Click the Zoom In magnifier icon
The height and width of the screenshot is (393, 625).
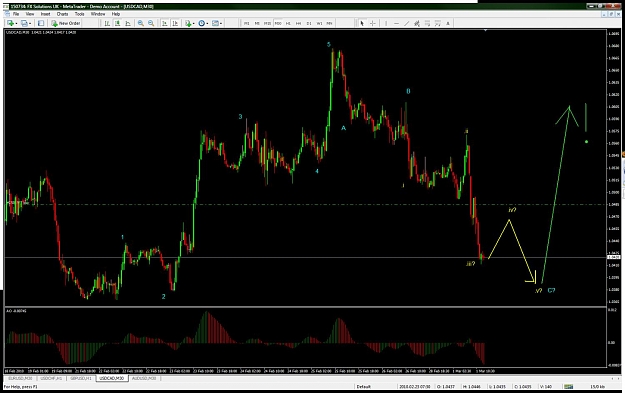tap(141, 24)
